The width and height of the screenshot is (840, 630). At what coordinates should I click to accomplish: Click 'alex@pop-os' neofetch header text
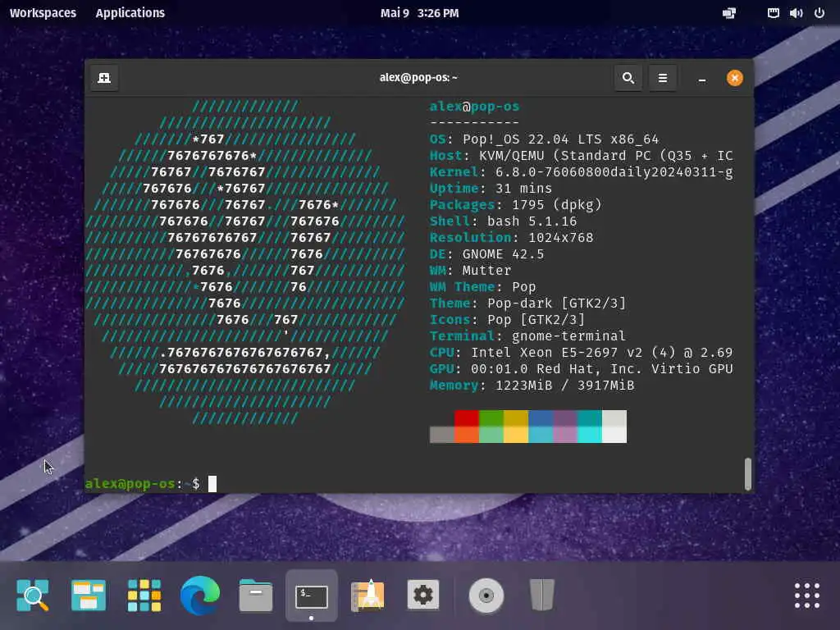[x=474, y=107]
